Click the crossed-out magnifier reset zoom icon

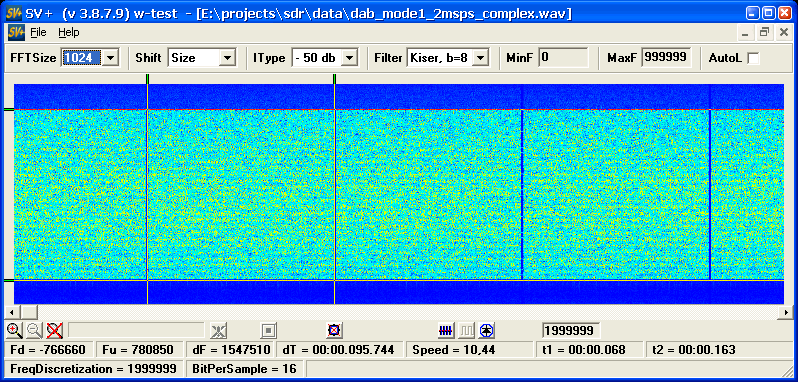click(54, 331)
